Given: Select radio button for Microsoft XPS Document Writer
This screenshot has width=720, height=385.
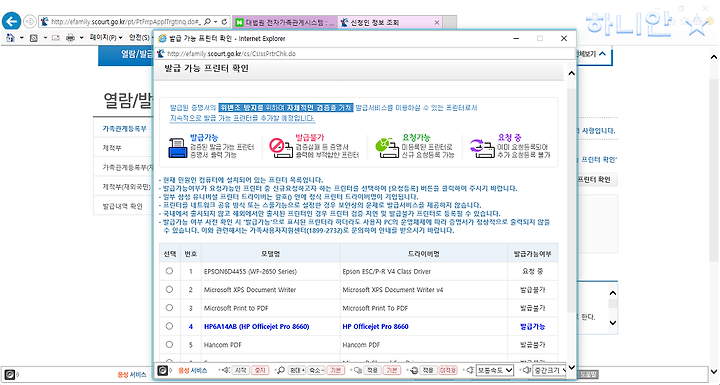Looking at the screenshot, I should click(x=169, y=289).
